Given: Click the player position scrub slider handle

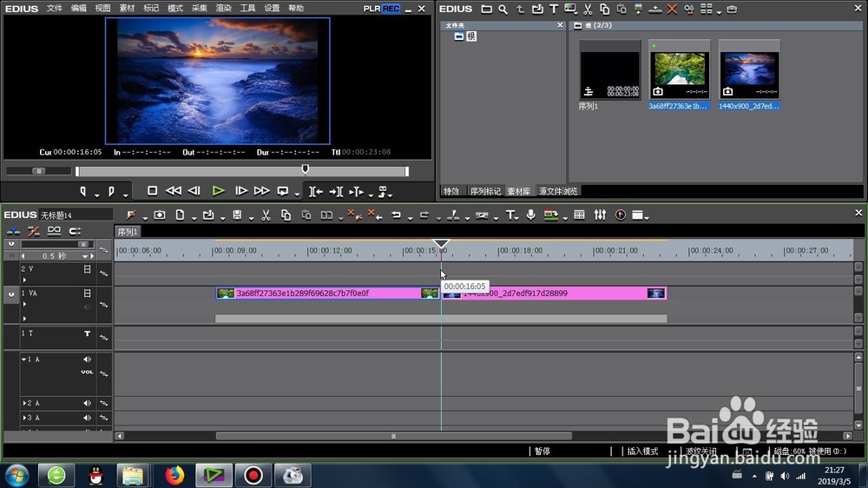Looking at the screenshot, I should pyautogui.click(x=305, y=169).
